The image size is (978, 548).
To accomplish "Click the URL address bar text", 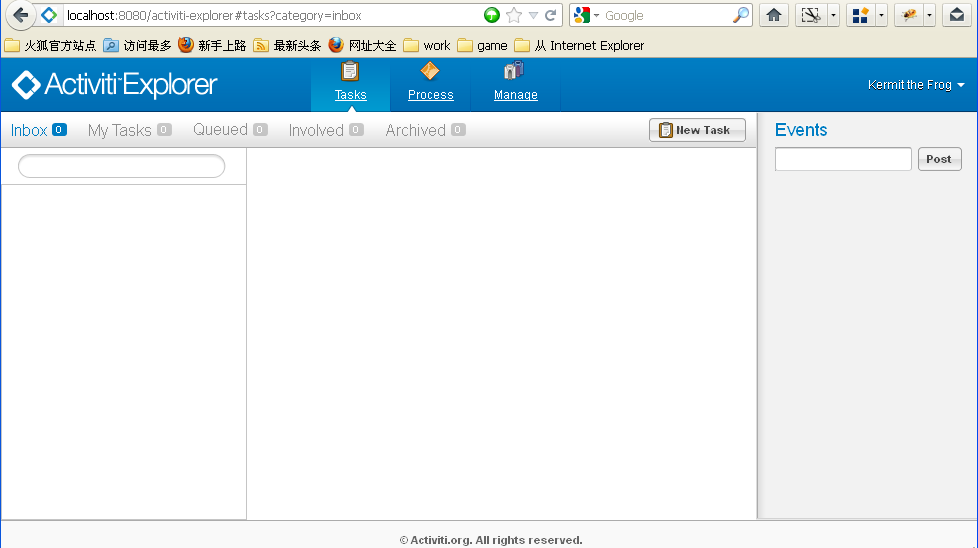I will pos(214,16).
